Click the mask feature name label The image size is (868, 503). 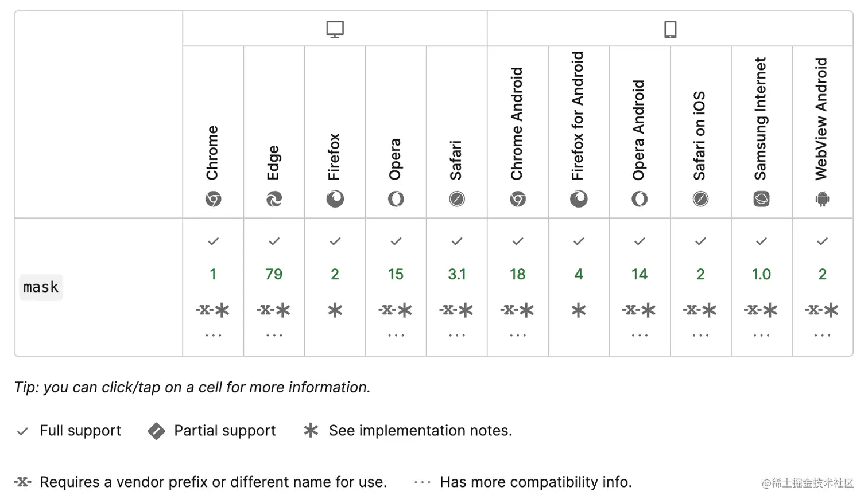41,287
